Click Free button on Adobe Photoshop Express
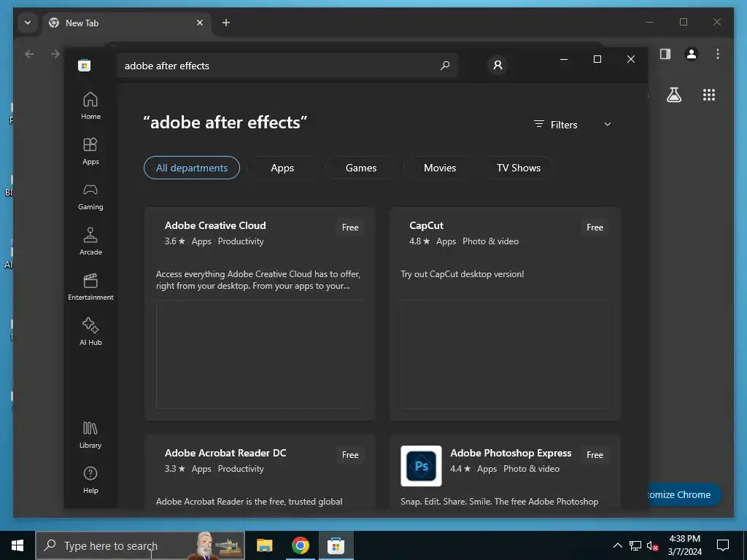The height and width of the screenshot is (560, 747). click(595, 455)
